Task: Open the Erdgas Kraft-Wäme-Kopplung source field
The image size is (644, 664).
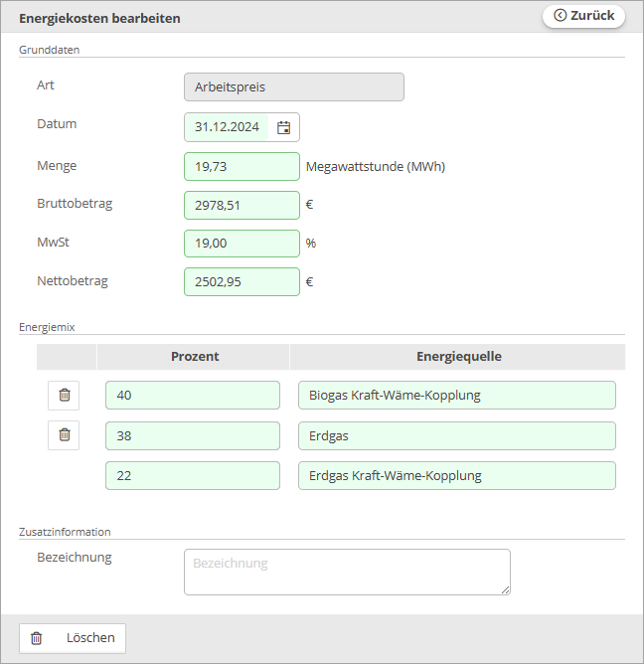Action: click(456, 476)
